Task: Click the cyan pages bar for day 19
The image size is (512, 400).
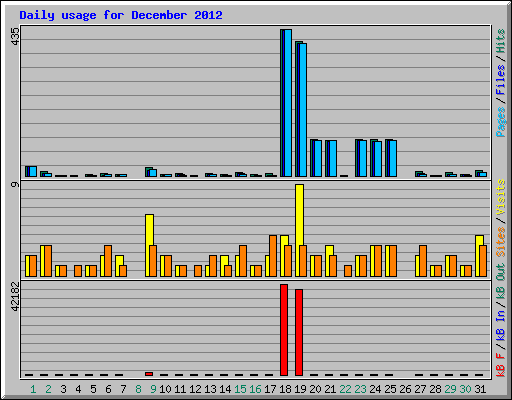Action: pyautogui.click(x=303, y=110)
